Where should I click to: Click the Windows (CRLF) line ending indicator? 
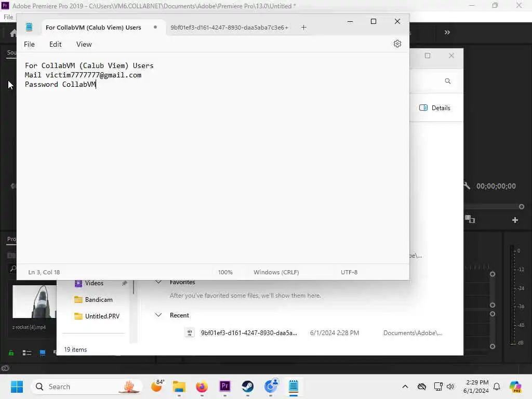(x=276, y=272)
